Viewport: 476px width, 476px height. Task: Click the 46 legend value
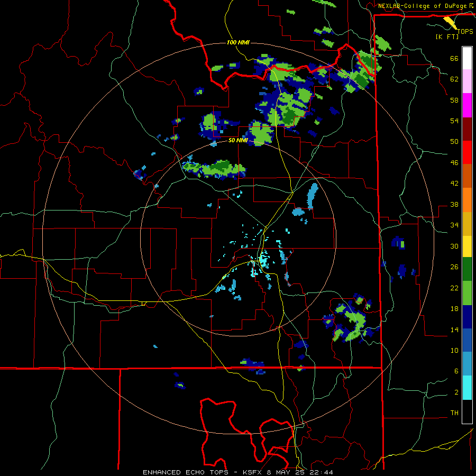click(454, 163)
